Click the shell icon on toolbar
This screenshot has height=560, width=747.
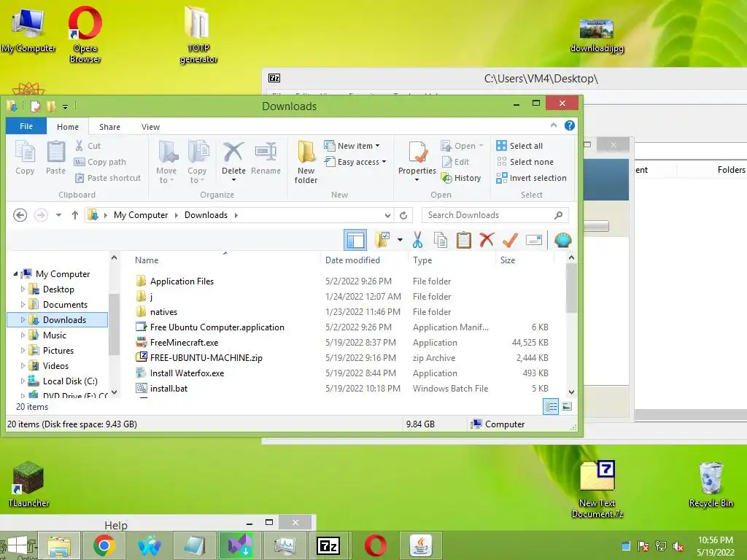coord(562,240)
